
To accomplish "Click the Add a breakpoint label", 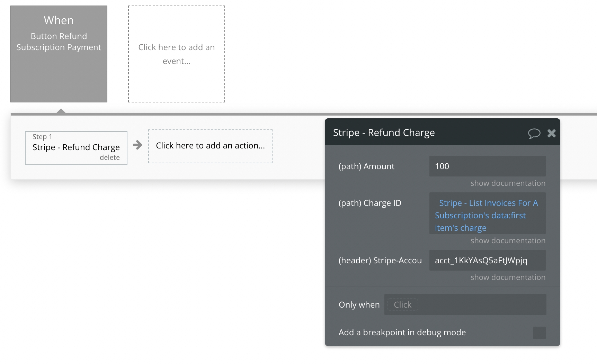I will (402, 333).
